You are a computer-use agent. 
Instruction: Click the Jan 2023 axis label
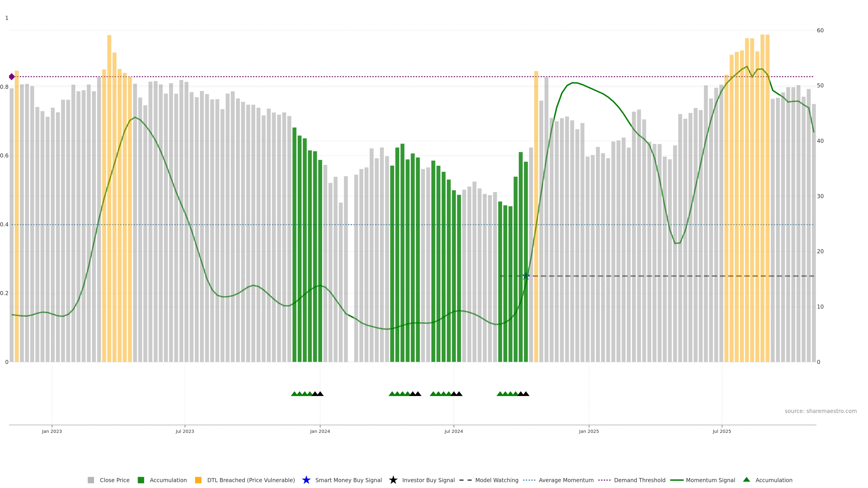52,431
